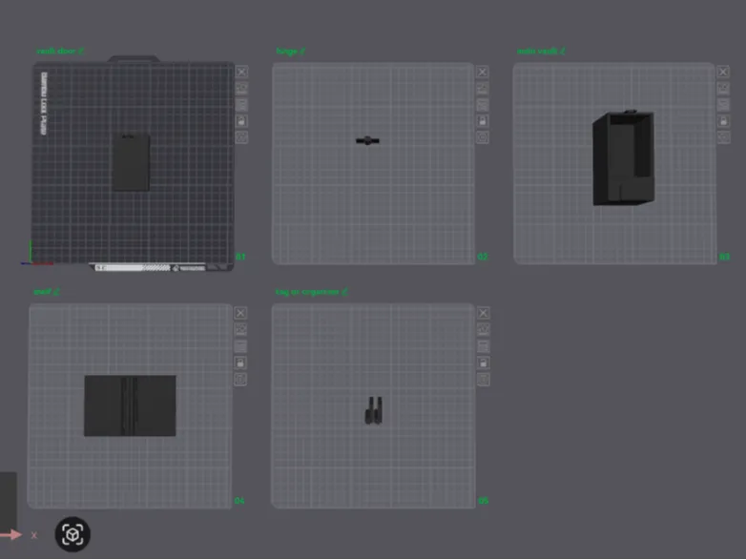This screenshot has height=560, width=746.
Task: Toggle lock on tag or organizer plate
Action: pyautogui.click(x=484, y=363)
